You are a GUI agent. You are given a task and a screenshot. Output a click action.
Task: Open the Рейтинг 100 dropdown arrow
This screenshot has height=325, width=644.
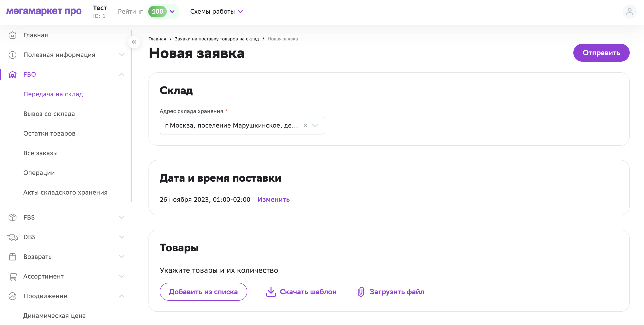pos(172,11)
